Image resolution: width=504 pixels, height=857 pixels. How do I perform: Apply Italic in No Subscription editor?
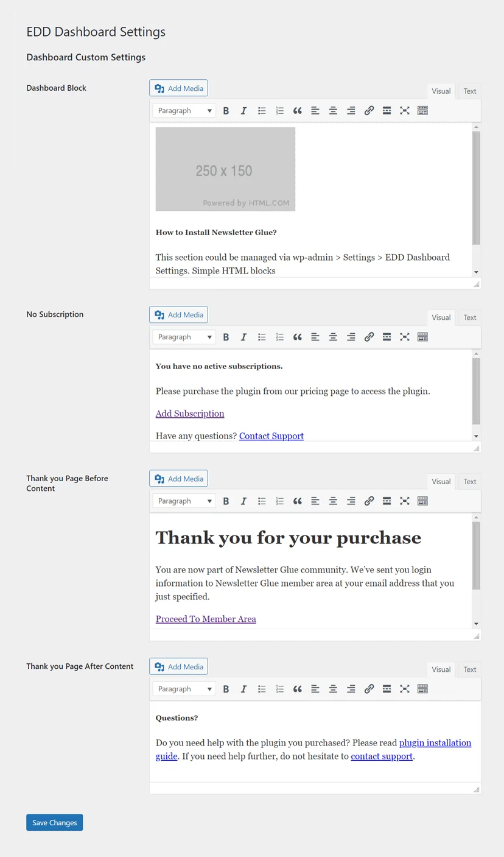pos(243,337)
